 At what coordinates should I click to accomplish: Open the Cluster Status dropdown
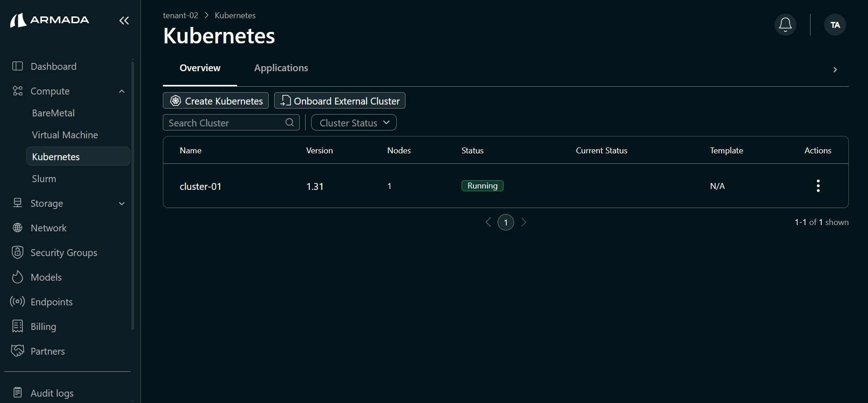[x=353, y=123]
